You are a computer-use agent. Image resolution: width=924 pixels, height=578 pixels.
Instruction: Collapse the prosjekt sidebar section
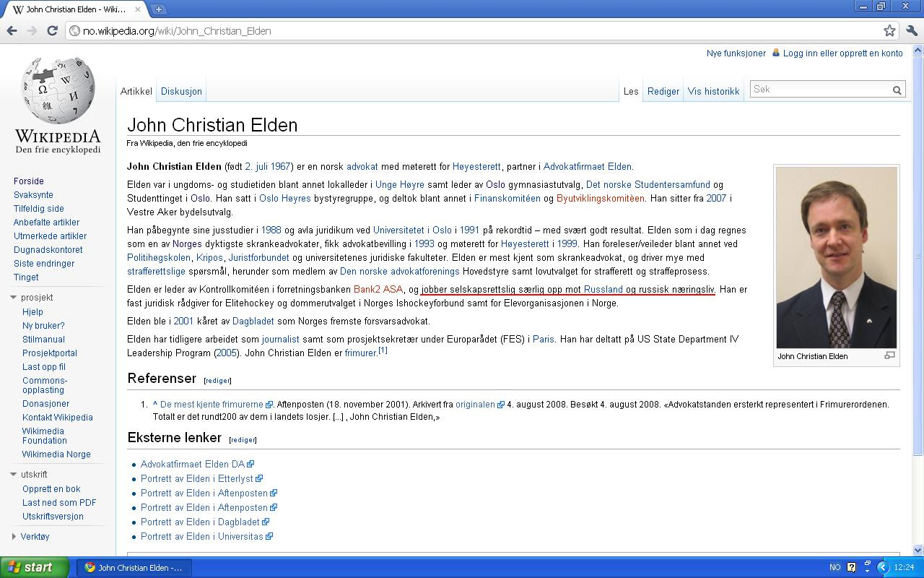pos(13,298)
